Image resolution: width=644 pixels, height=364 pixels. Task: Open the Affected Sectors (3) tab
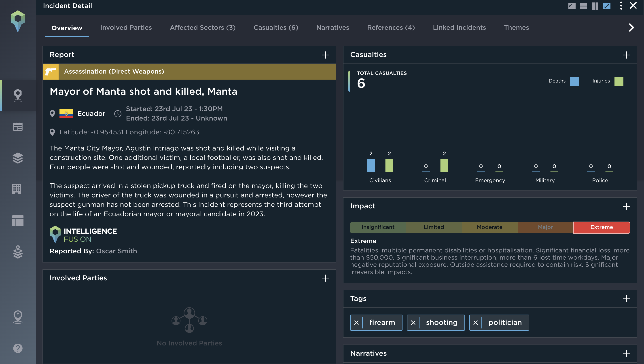tap(203, 28)
